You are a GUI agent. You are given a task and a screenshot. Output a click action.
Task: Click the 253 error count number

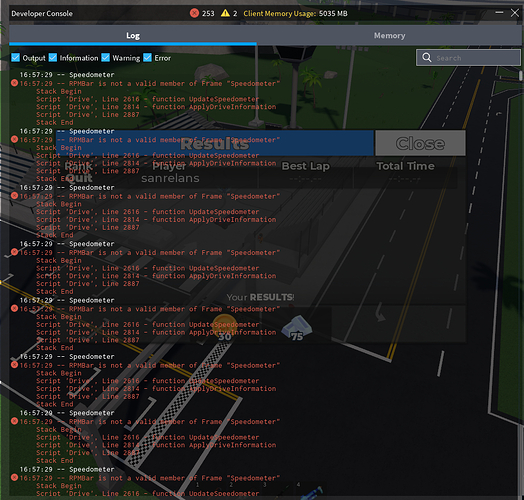point(208,14)
